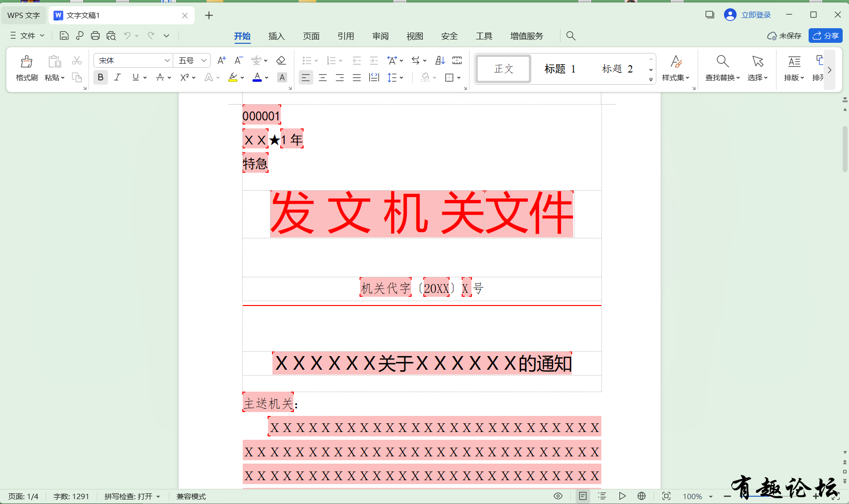Decrease font size with A- icon

click(x=238, y=60)
